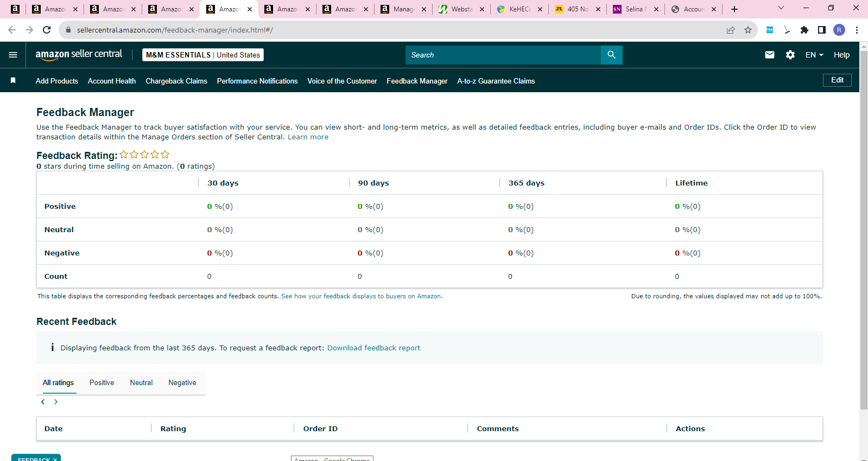Screen dimensions: 868x461
Task: Click the previous page chevron in Recent Feedback
Action: 43,402
